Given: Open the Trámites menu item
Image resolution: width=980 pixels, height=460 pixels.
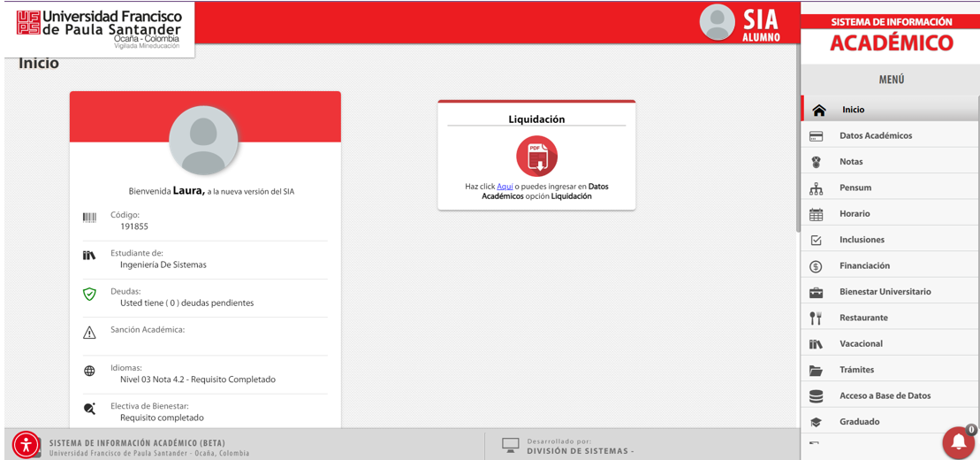Looking at the screenshot, I should coord(890,370).
